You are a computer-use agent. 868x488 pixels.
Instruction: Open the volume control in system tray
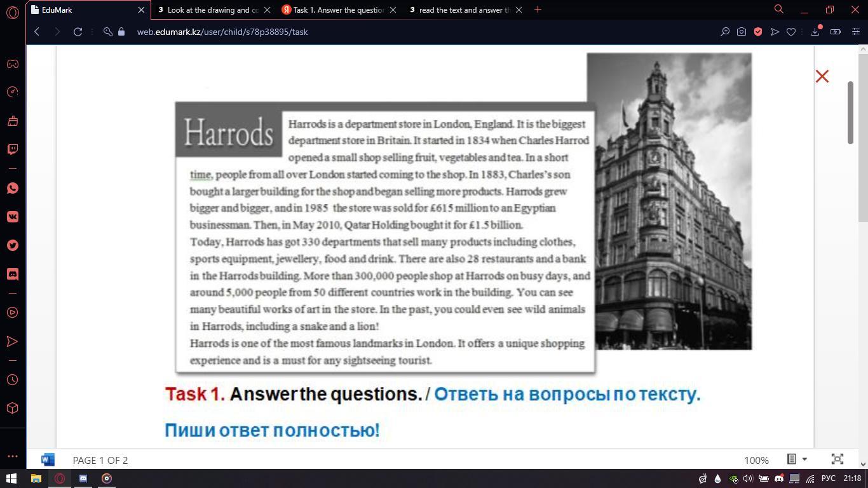748,478
